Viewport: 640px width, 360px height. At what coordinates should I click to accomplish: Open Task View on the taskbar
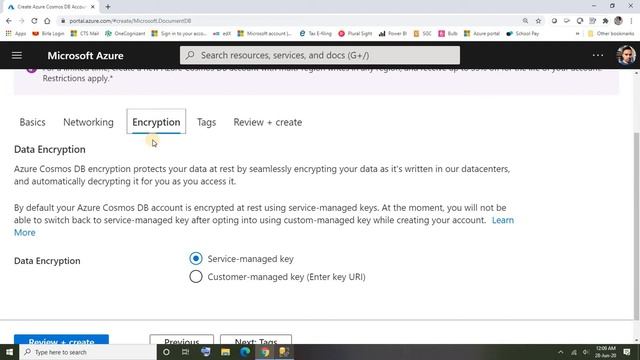point(185,352)
